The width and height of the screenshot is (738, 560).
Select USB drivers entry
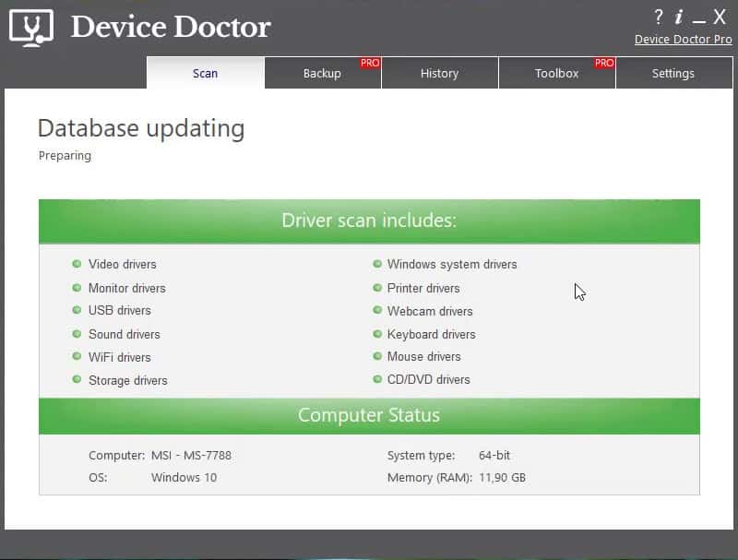point(120,311)
